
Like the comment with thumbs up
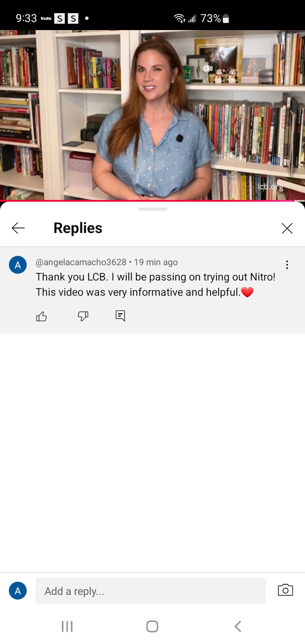click(42, 316)
